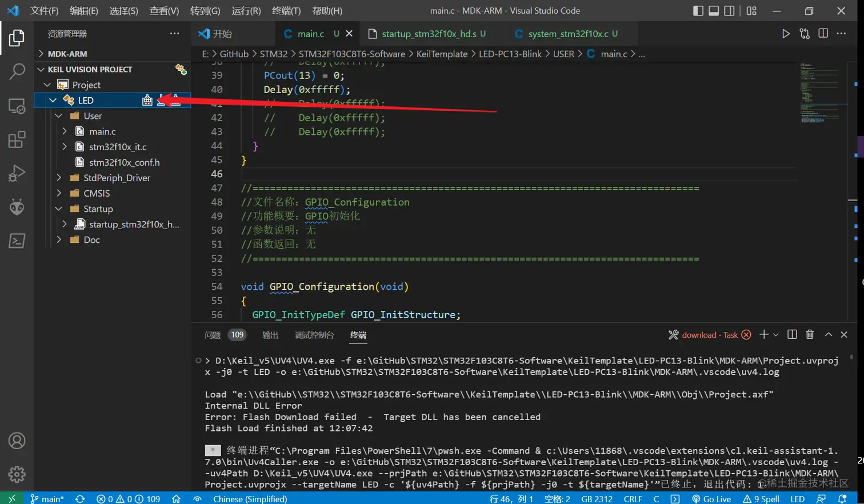Split the terminal panel
This screenshot has width=864, height=504.
pos(792,335)
